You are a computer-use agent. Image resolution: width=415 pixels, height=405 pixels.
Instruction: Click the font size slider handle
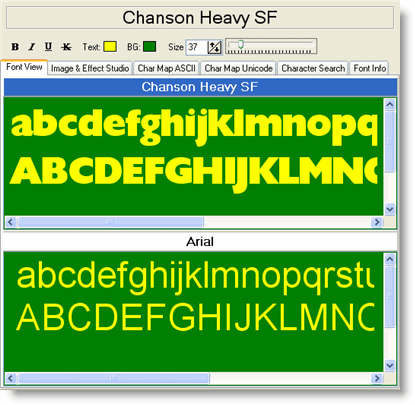coord(241,44)
